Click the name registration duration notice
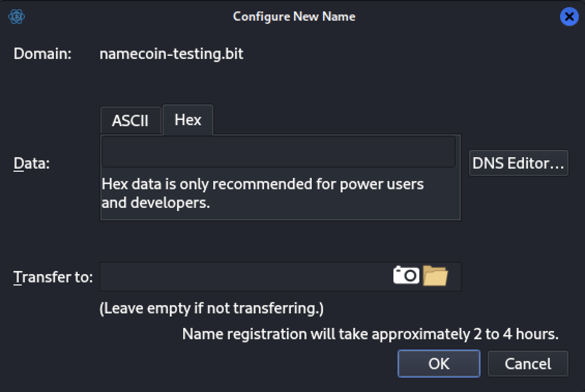The width and height of the screenshot is (585, 392). (x=370, y=334)
